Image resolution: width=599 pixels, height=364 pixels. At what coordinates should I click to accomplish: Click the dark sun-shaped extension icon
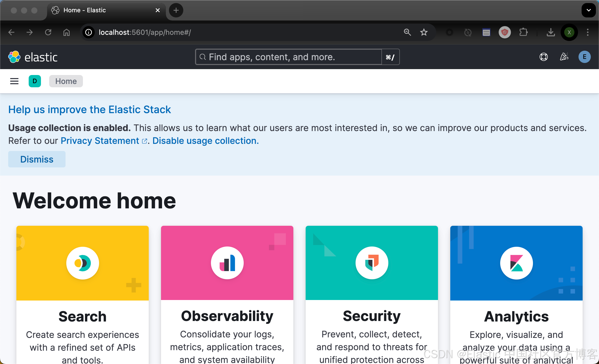[x=450, y=32]
